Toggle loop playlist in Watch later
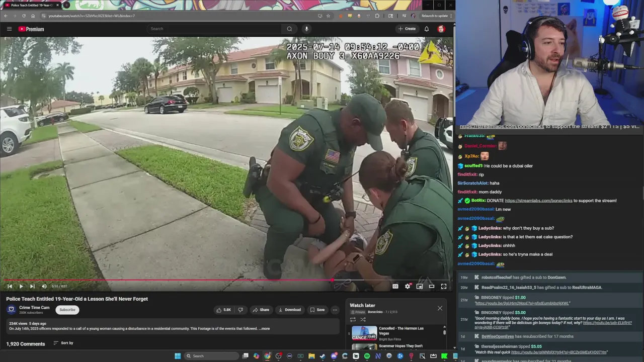Screen dimensions: 644x362 point(353,319)
